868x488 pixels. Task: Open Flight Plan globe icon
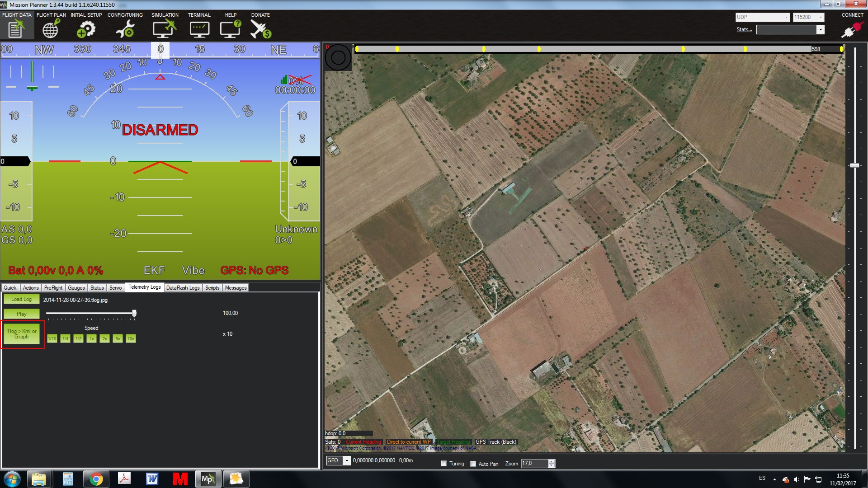(50, 30)
